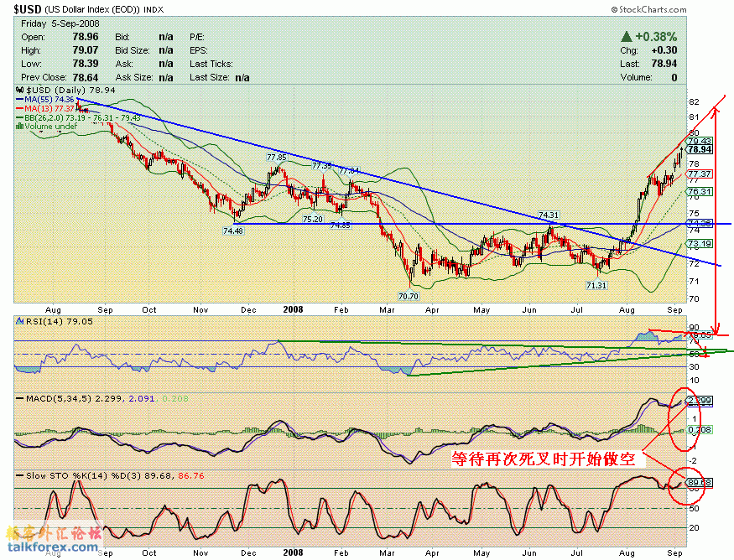Click the Prev Close value 78.64

click(86, 77)
